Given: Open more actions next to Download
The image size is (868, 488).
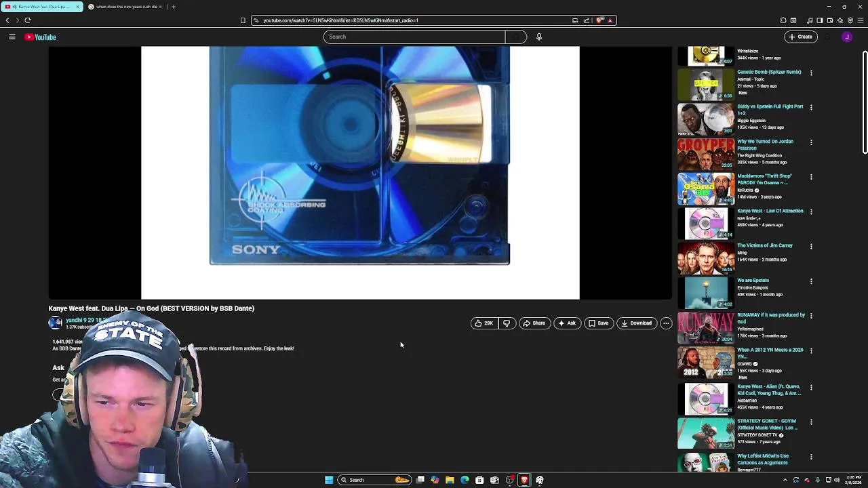Looking at the screenshot, I should [x=666, y=323].
